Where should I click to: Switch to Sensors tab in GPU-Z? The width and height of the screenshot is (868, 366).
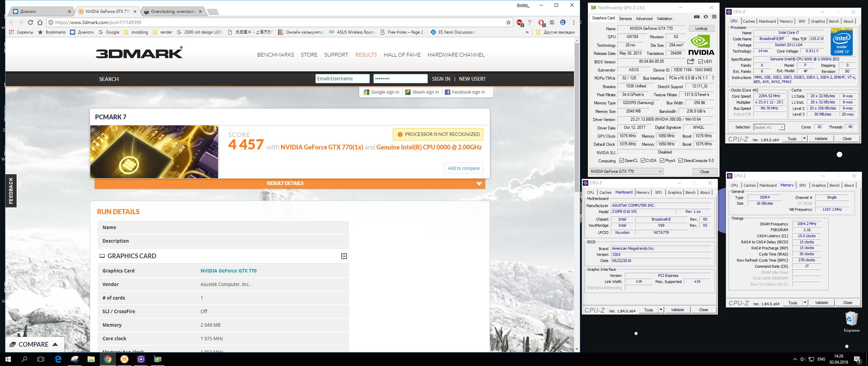pos(625,19)
